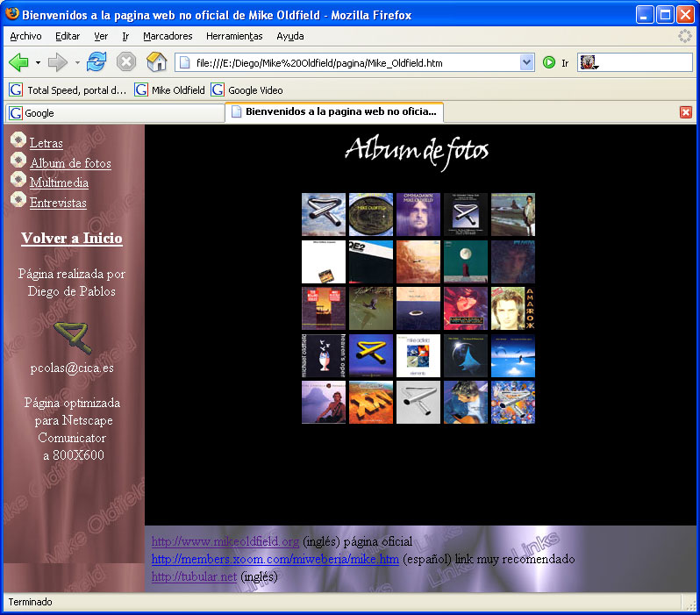
Task: Open the Ir menu
Action: (125, 36)
